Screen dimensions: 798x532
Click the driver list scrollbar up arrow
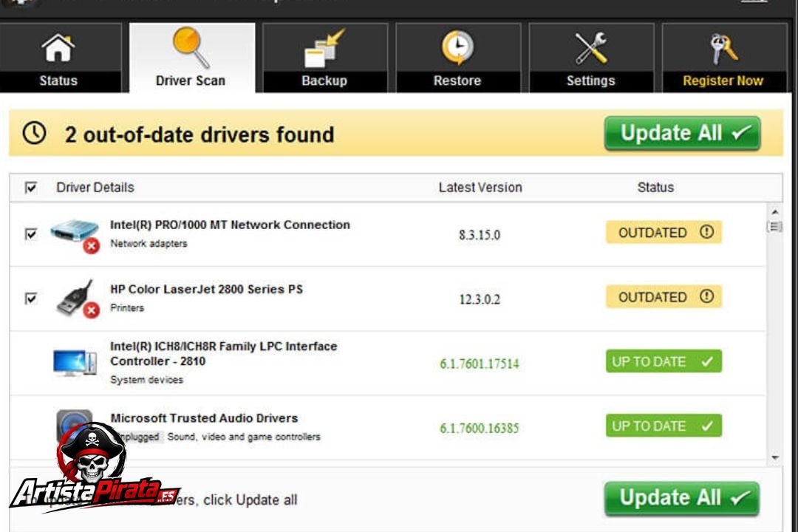pyautogui.click(x=775, y=212)
